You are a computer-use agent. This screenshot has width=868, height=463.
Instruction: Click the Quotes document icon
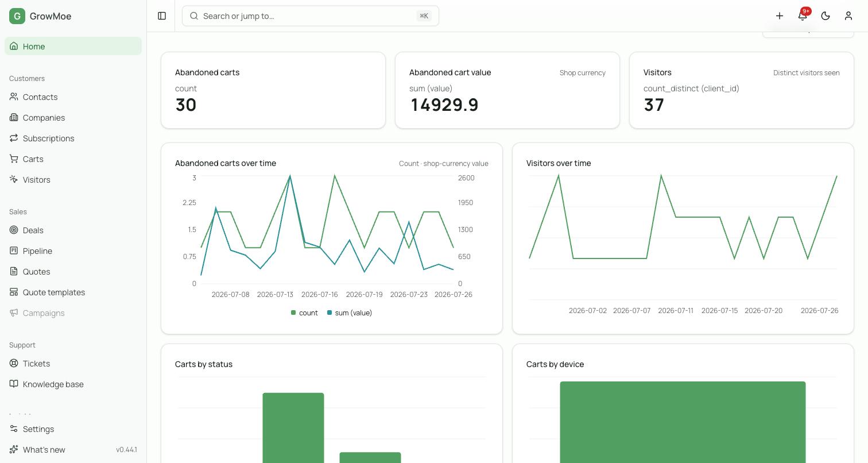(x=14, y=272)
